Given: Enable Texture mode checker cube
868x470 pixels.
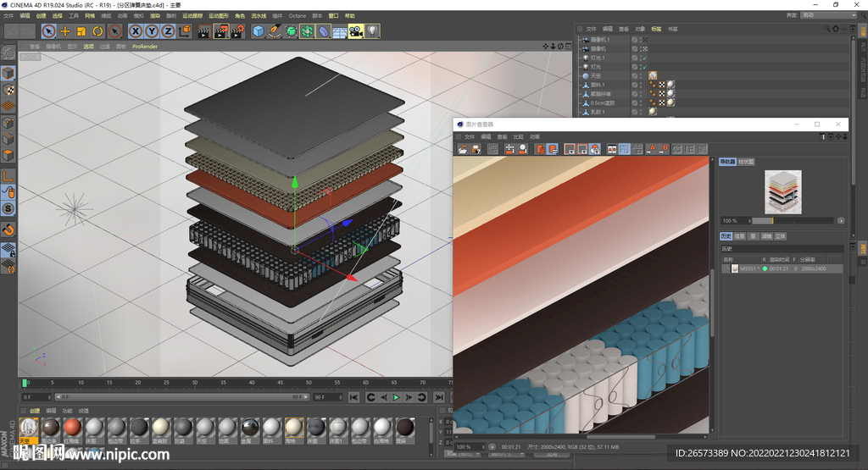Looking at the screenshot, I should point(8,90).
